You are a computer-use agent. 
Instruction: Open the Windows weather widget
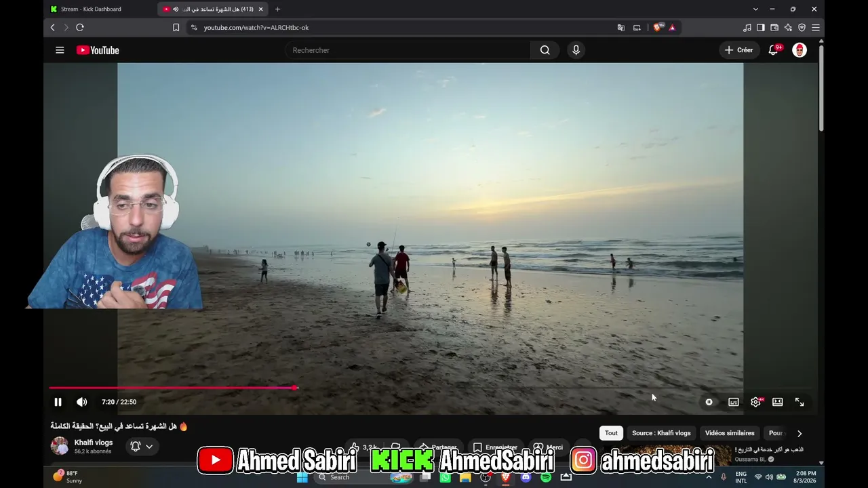67,476
